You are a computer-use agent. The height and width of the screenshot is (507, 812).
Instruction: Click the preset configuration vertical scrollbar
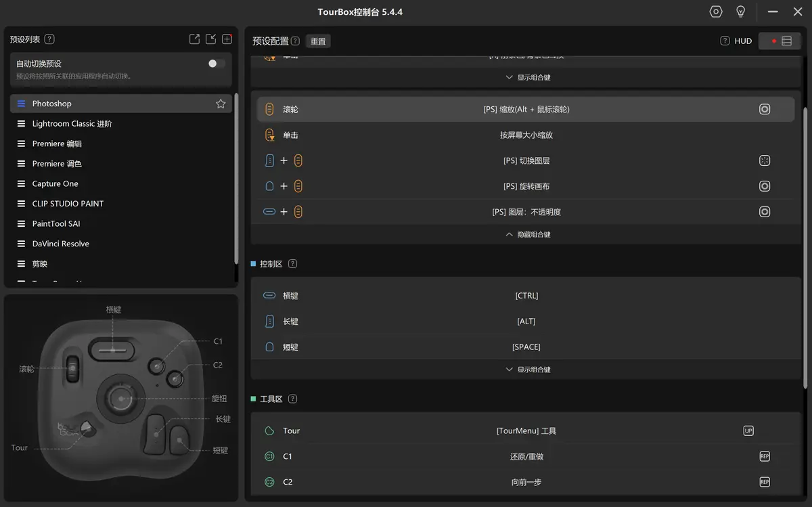pyautogui.click(x=805, y=244)
